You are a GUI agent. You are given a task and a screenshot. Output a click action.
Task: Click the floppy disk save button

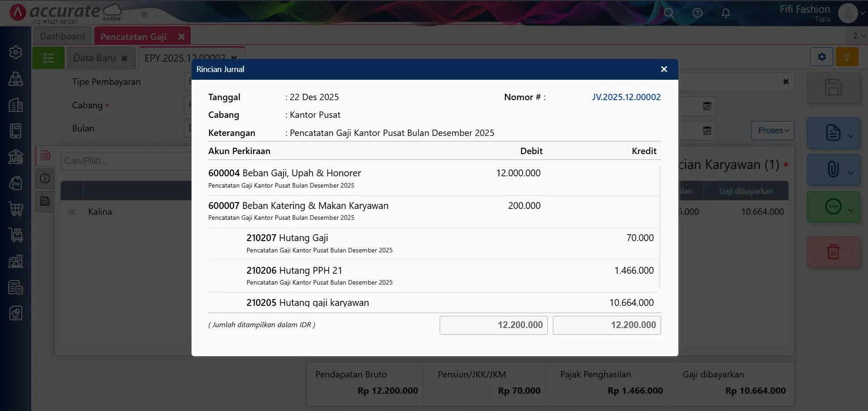click(x=833, y=87)
